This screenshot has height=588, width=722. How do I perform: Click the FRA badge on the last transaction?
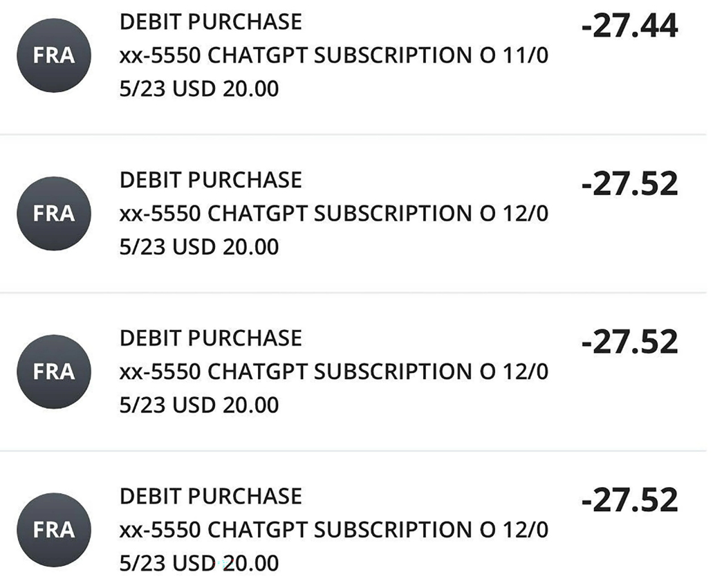pos(54,530)
